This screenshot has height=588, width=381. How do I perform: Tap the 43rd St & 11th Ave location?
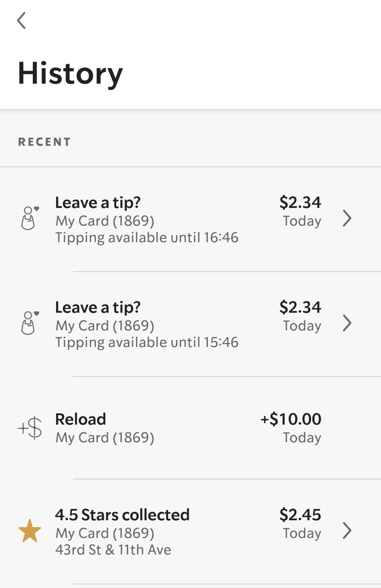113,550
